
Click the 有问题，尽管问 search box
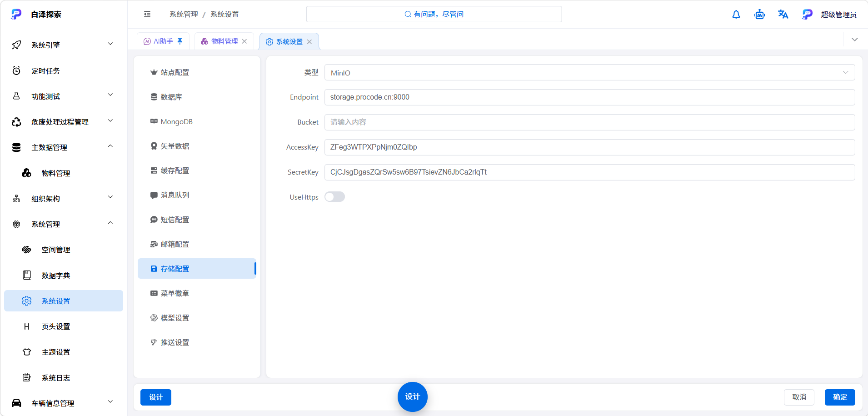point(434,14)
